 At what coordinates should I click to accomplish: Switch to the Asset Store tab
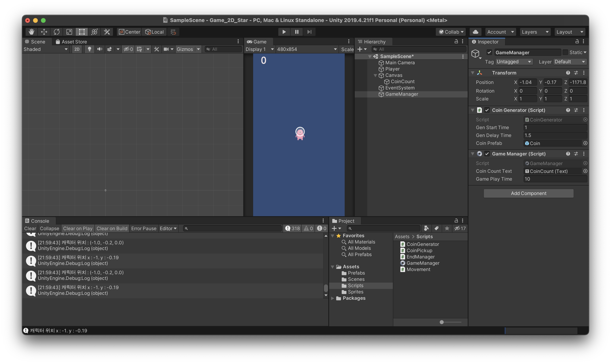[71, 42]
